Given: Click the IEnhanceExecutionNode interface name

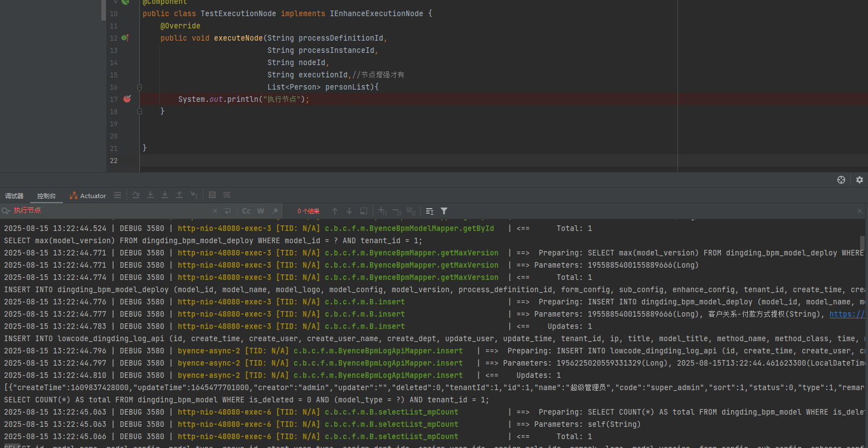Looking at the screenshot, I should tap(377, 13).
